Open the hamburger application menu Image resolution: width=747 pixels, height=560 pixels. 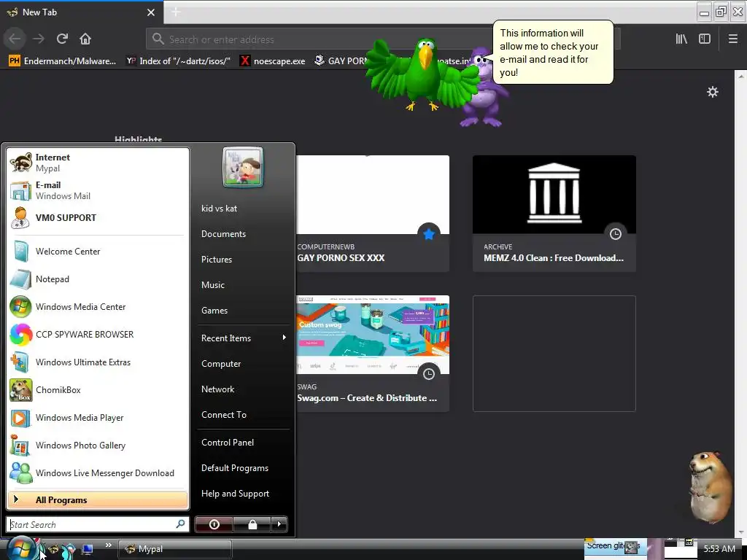point(733,39)
